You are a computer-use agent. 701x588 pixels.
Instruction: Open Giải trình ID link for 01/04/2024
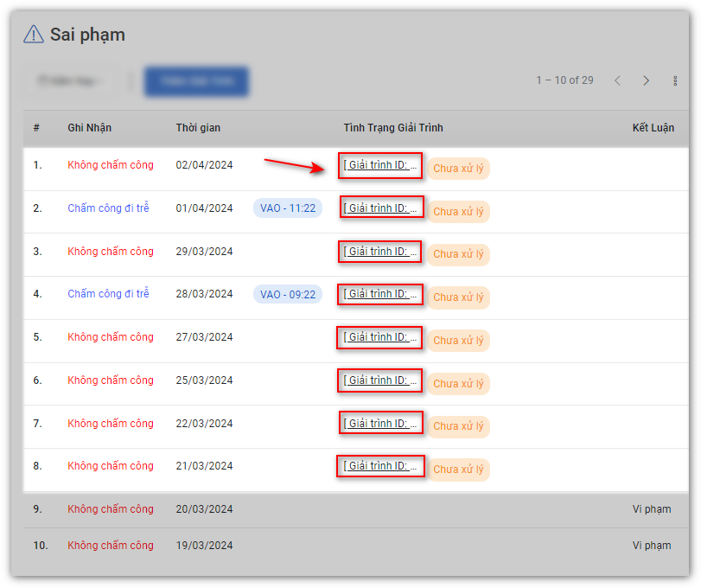tap(382, 208)
